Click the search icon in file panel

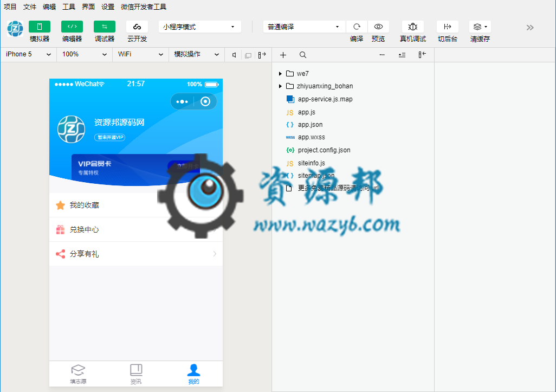point(303,55)
